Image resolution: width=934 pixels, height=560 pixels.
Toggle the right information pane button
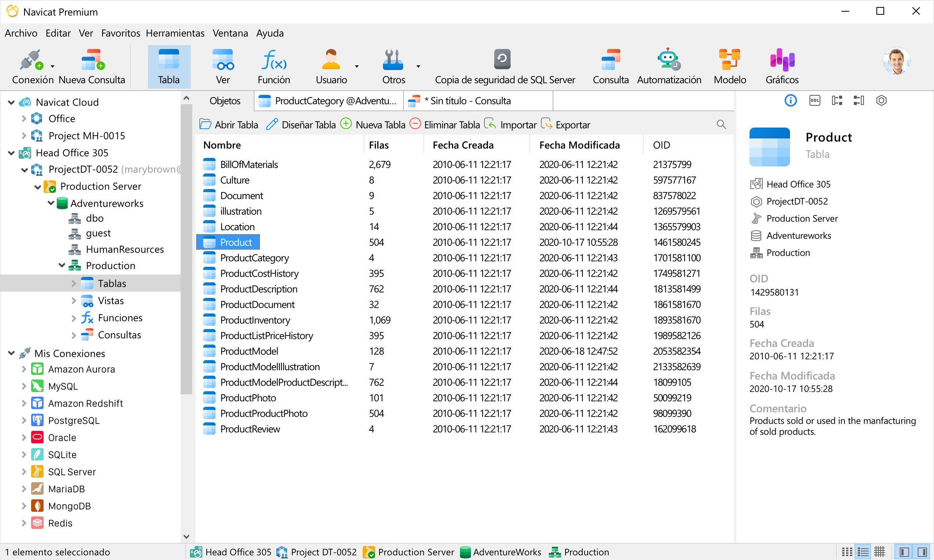pyautogui.click(x=922, y=552)
